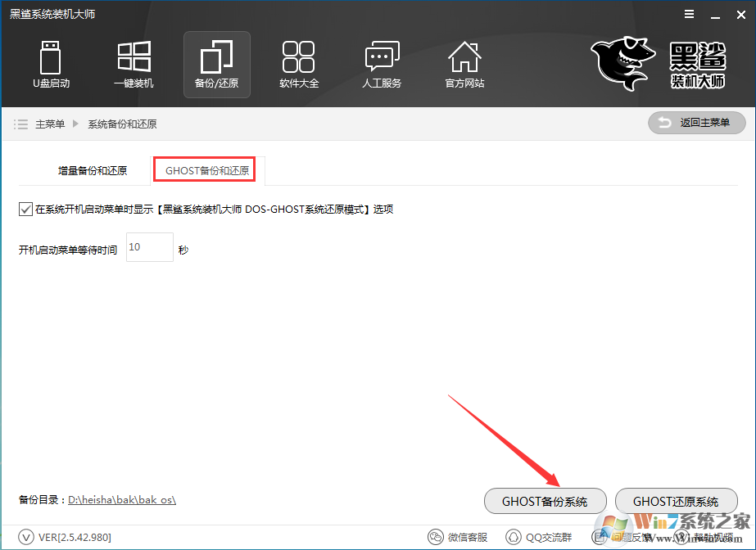
Task: Open the 备份/还原 section
Action: coord(216,65)
